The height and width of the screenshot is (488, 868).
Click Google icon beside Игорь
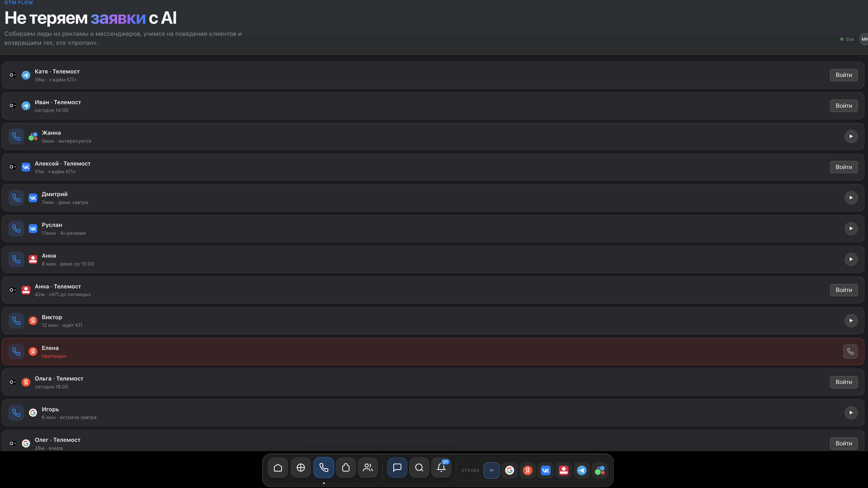33,413
